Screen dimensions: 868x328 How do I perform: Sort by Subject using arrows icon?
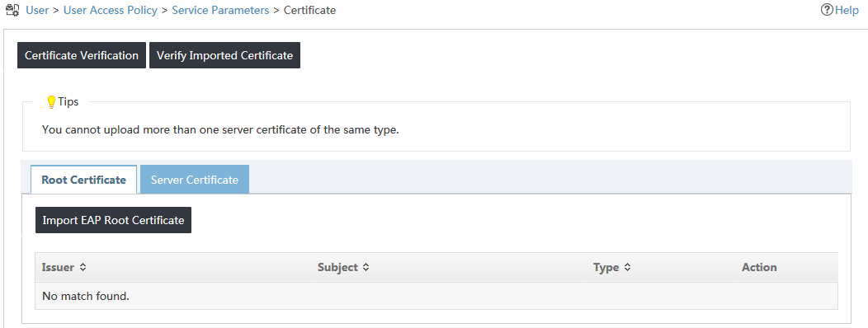(x=366, y=268)
